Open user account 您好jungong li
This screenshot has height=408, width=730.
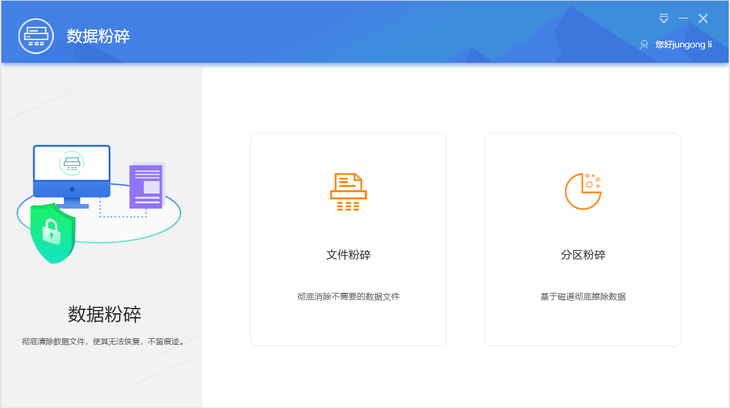(x=683, y=44)
